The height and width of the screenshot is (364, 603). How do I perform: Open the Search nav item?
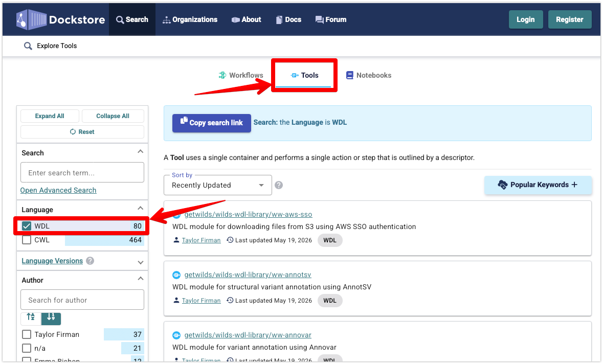coord(132,19)
